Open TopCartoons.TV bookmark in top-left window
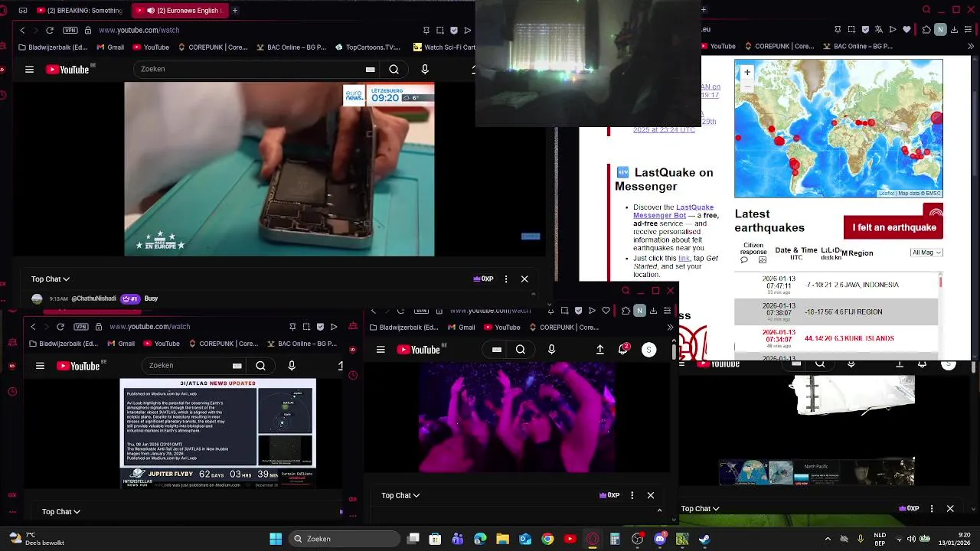The height and width of the screenshot is (551, 980). [367, 47]
